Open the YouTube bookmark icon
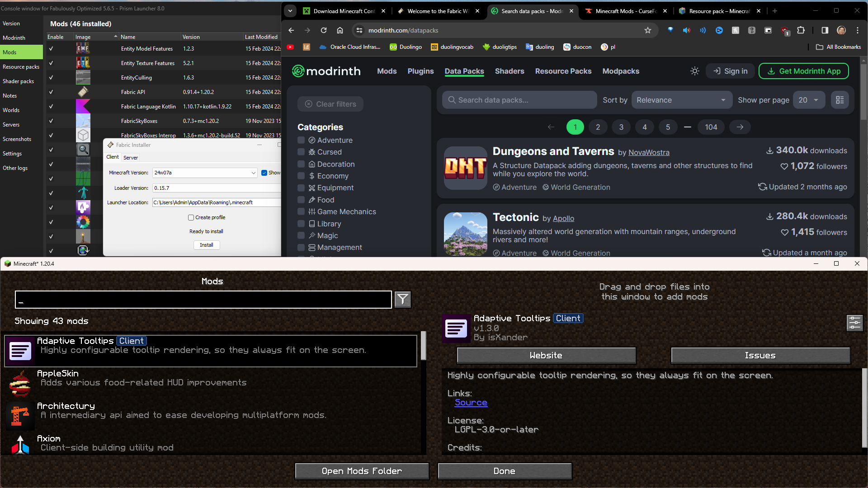868x488 pixels. (x=290, y=47)
